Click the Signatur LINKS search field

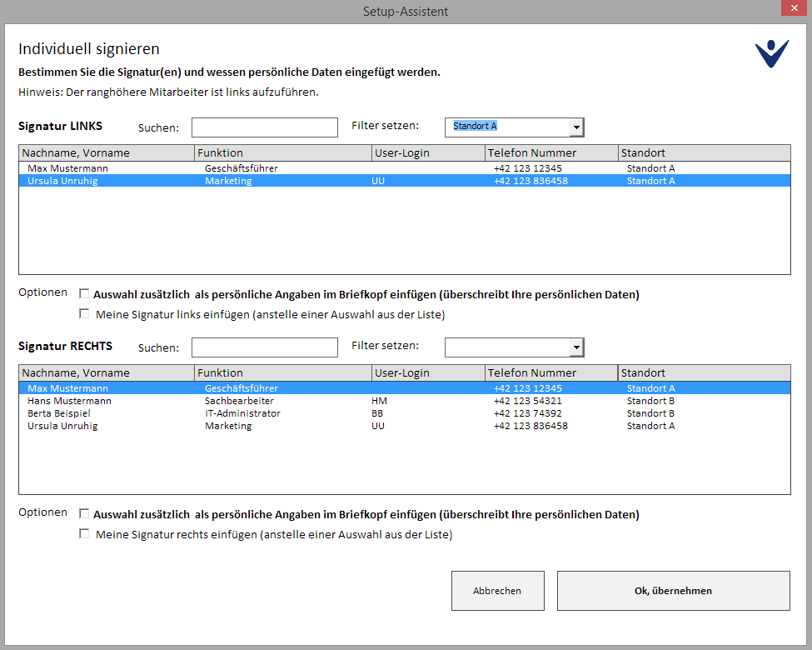tap(264, 127)
